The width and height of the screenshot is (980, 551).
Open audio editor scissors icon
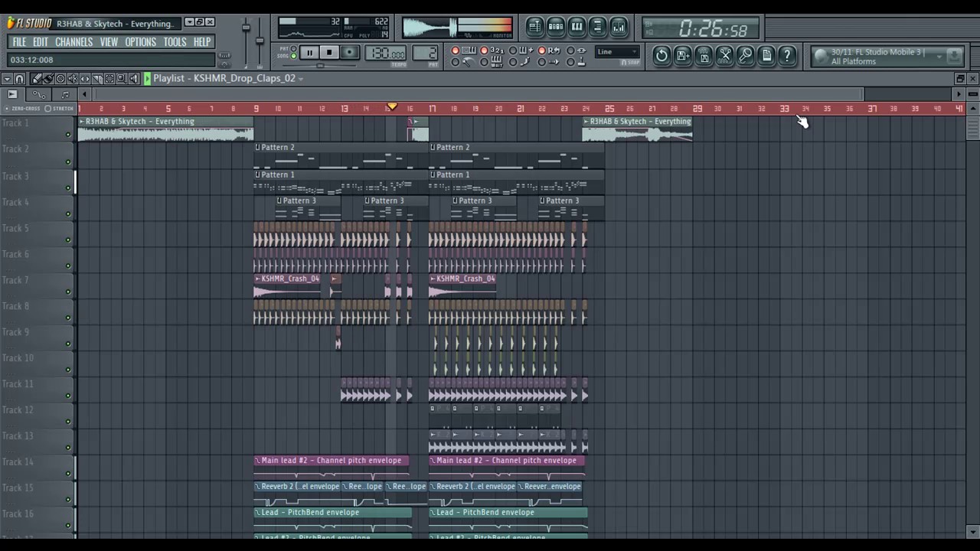(724, 55)
